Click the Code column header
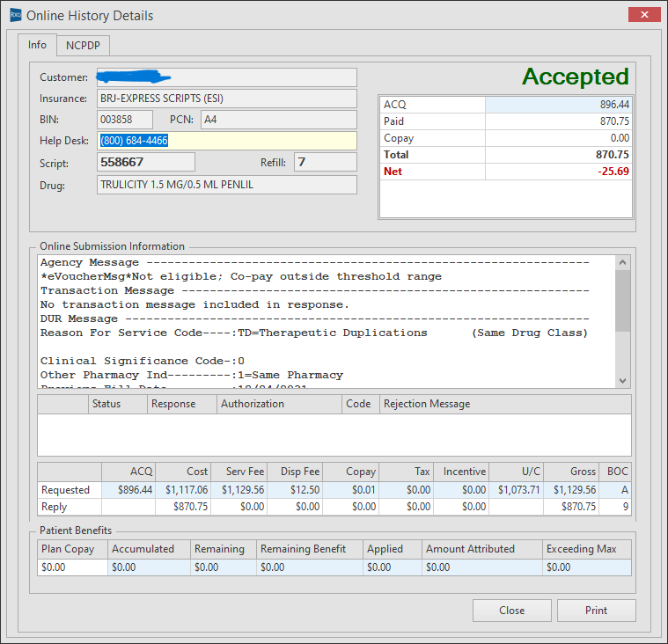Screen dimensions: 668x644 pos(361,404)
